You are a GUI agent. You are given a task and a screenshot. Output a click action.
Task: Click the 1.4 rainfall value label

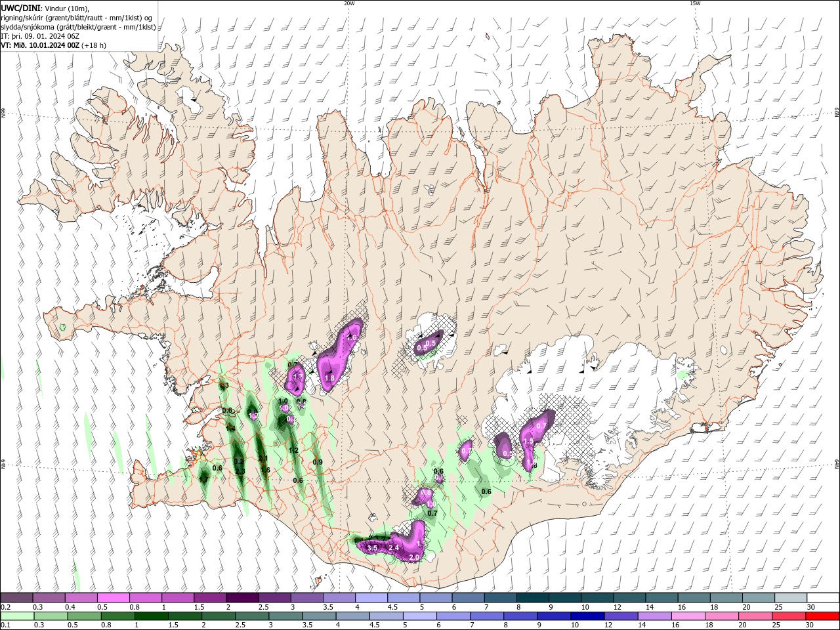click(230, 429)
